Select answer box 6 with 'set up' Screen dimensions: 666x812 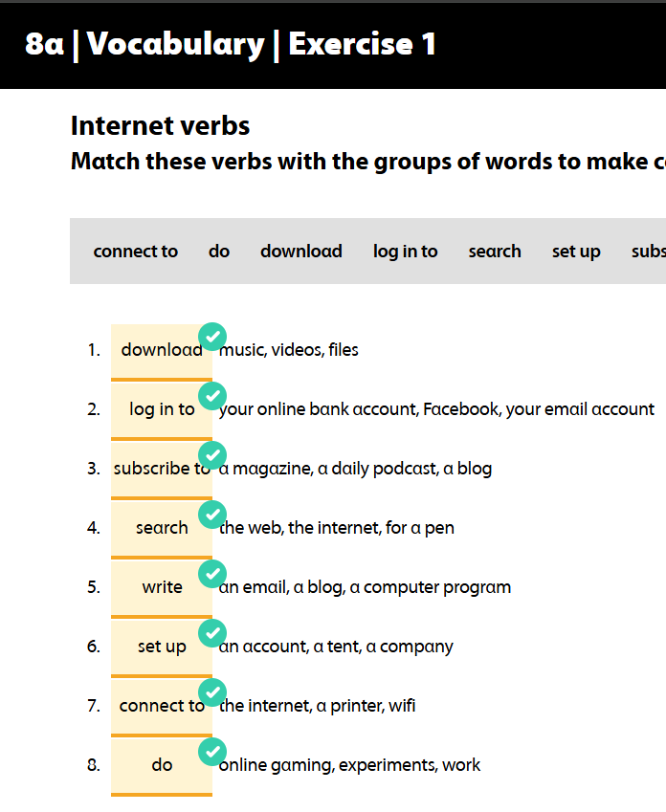click(x=161, y=647)
